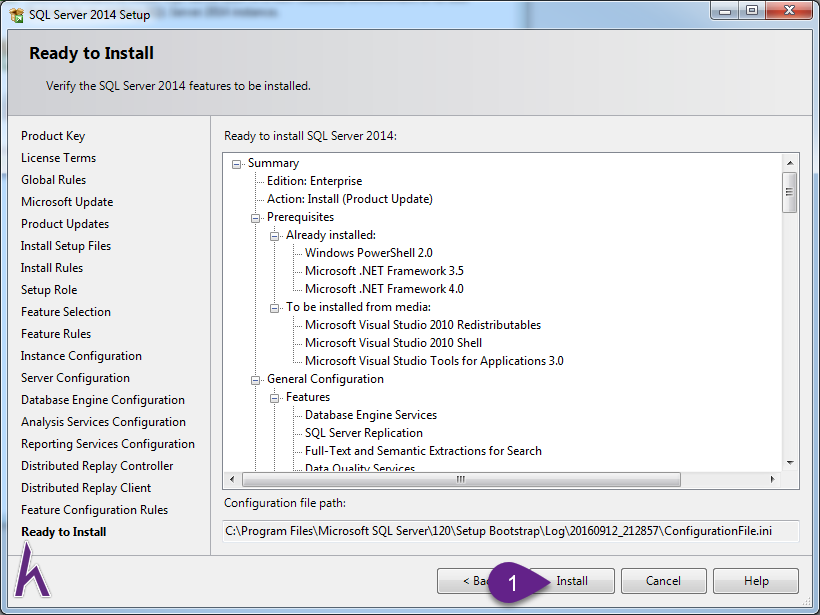Viewport: 820px width, 615px height.
Task: Select SQL Server Replication feature
Action: [x=363, y=433]
